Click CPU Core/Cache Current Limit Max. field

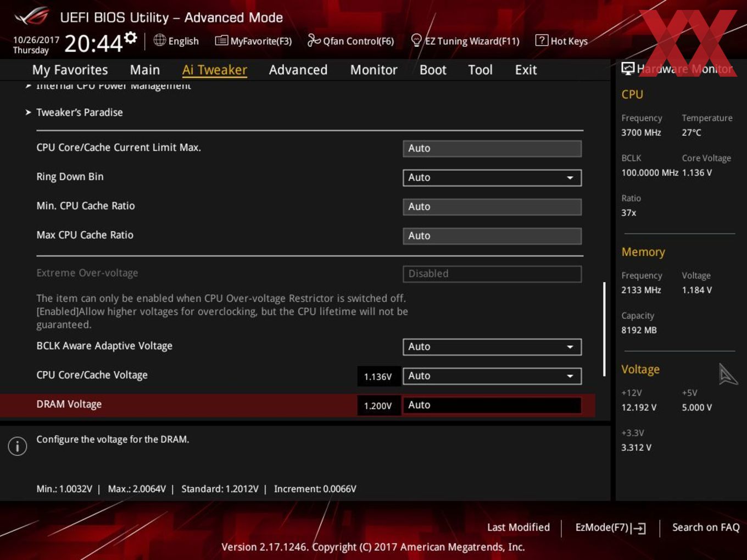492,148
